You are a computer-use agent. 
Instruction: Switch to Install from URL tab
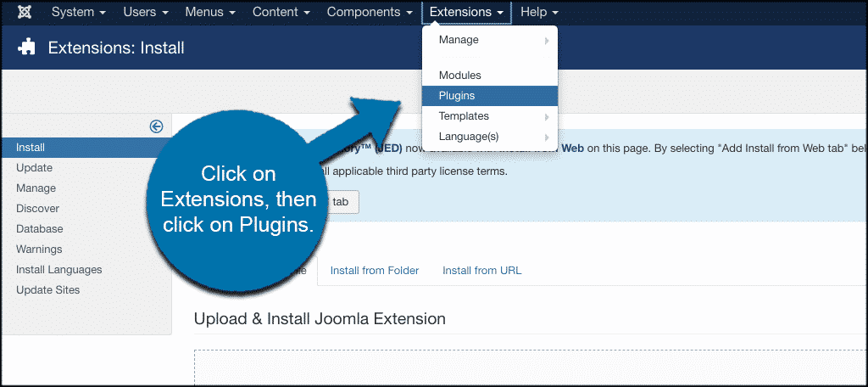[482, 271]
